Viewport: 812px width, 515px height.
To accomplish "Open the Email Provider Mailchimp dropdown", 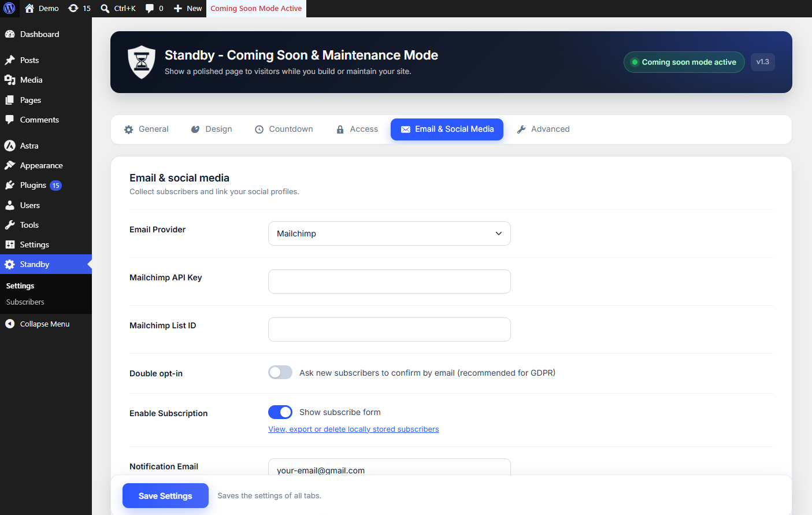I will (390, 234).
